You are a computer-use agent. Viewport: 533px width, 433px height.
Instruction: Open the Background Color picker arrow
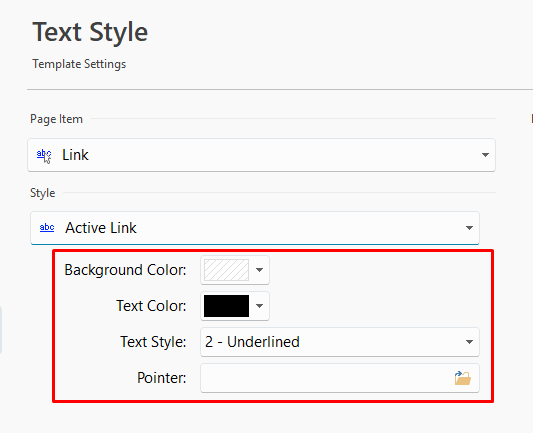pyautogui.click(x=259, y=270)
